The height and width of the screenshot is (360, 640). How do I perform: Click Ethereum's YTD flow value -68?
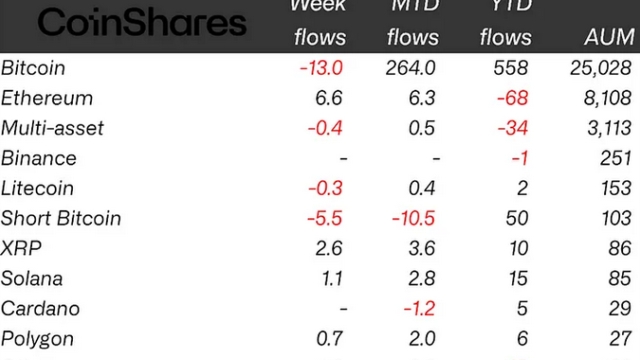pos(513,98)
